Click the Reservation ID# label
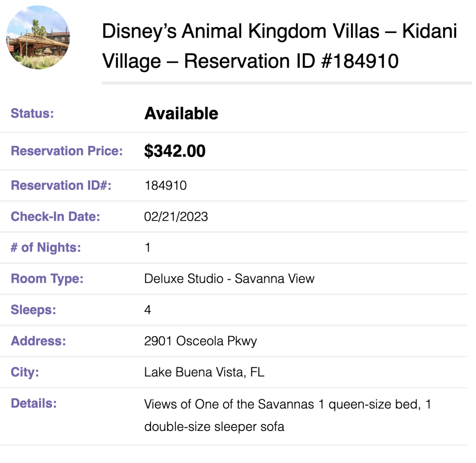The height and width of the screenshot is (463, 476). click(x=61, y=185)
